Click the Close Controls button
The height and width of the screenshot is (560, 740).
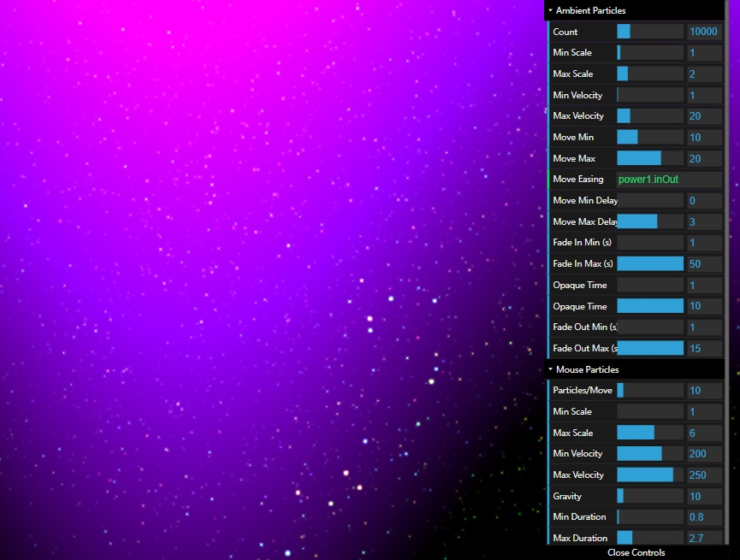(x=636, y=552)
